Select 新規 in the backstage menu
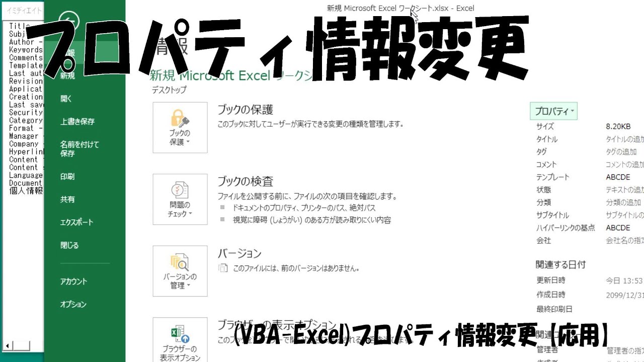This screenshot has height=362, width=644. (67, 76)
